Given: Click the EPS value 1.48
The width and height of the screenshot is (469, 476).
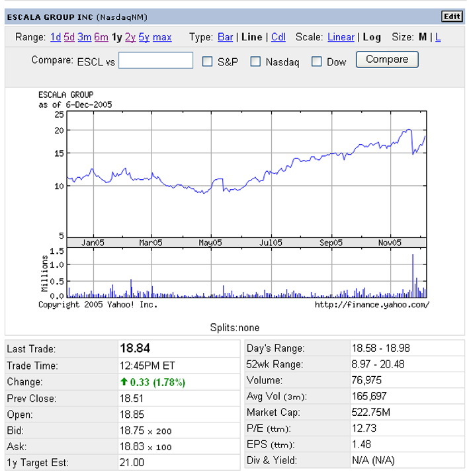Looking at the screenshot, I should point(361,444).
